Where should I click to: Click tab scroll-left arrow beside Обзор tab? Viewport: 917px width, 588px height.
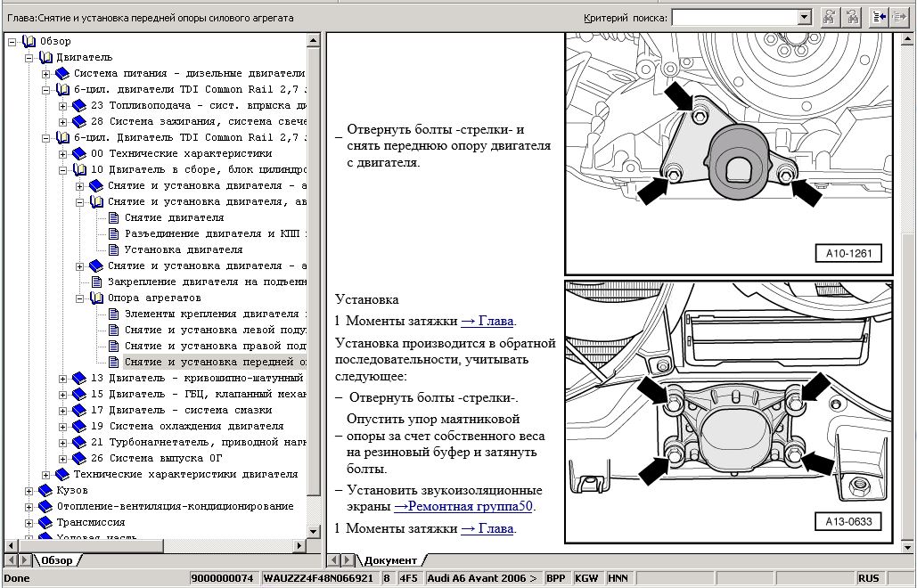[11, 560]
